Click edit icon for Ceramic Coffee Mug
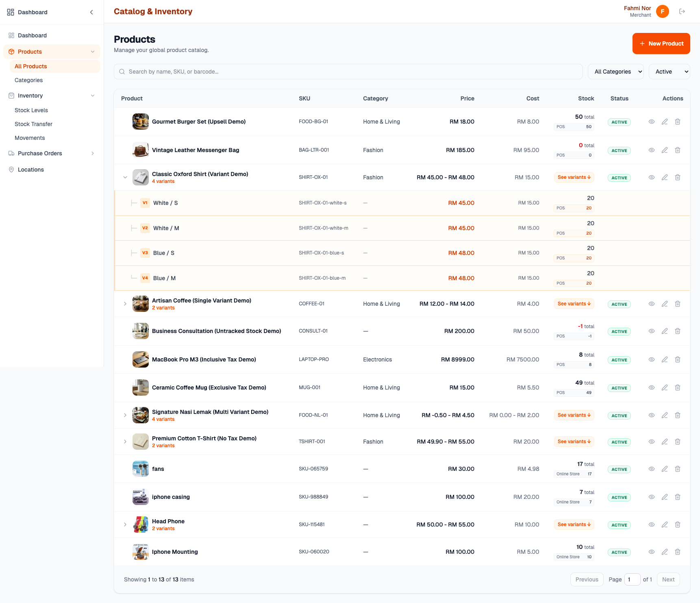Screen dimensions: 700x603 pyautogui.click(x=665, y=387)
